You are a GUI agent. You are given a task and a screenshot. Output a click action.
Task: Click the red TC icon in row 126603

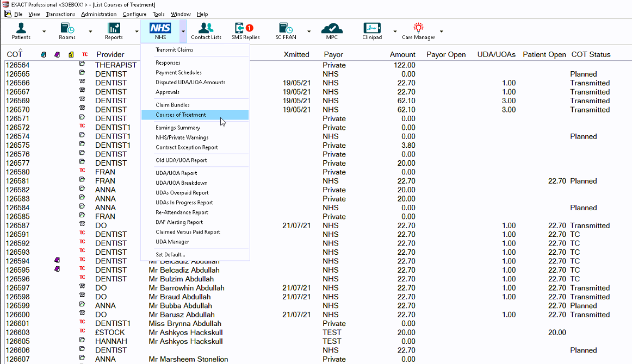pyautogui.click(x=82, y=331)
